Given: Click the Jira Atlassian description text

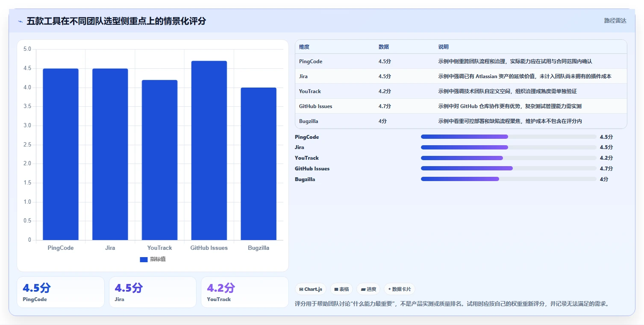Looking at the screenshot, I should [x=525, y=76].
